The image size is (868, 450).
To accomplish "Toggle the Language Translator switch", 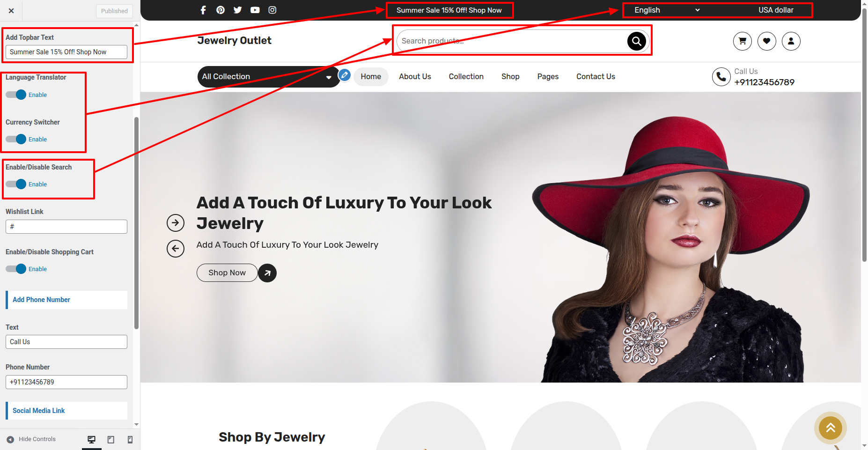I will pyautogui.click(x=16, y=95).
